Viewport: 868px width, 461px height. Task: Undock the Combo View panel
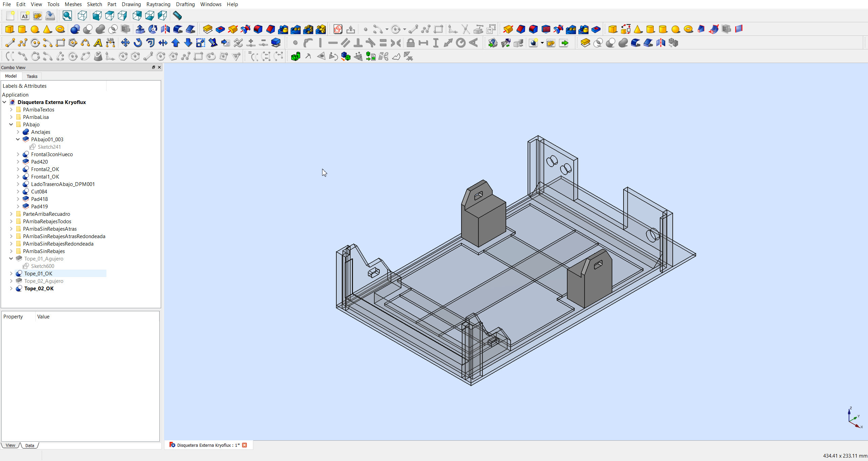[154, 67]
